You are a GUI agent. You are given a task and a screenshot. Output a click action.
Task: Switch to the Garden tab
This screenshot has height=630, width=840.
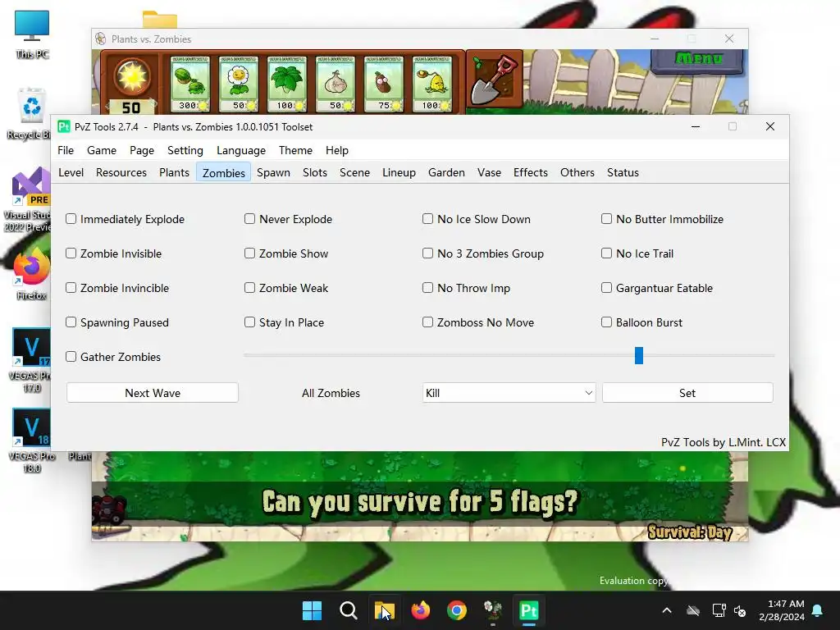click(446, 172)
